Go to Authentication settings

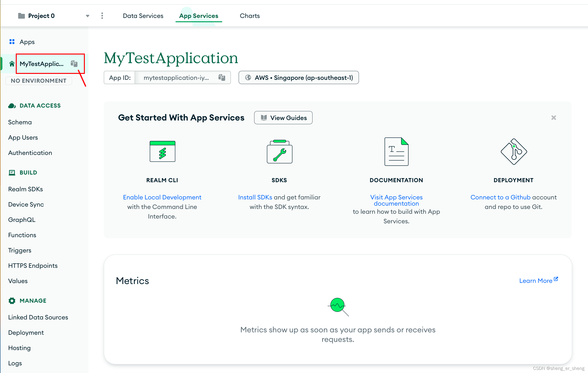(30, 153)
